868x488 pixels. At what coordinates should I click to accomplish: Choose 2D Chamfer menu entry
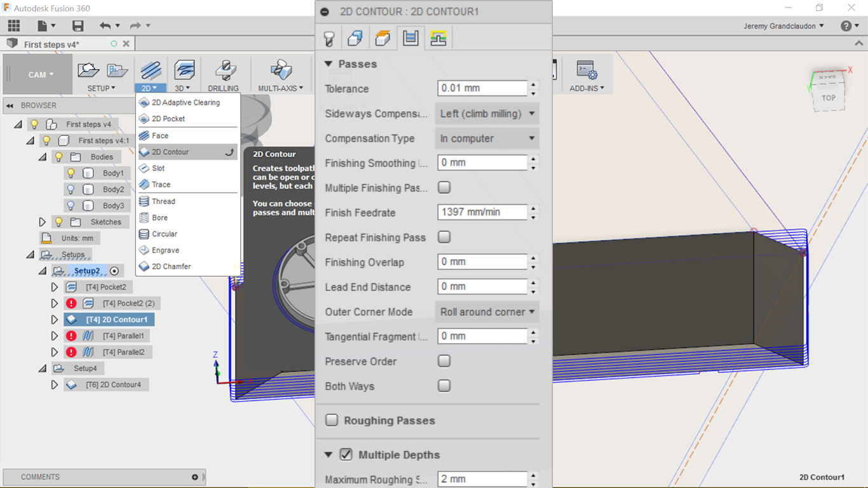click(188, 267)
